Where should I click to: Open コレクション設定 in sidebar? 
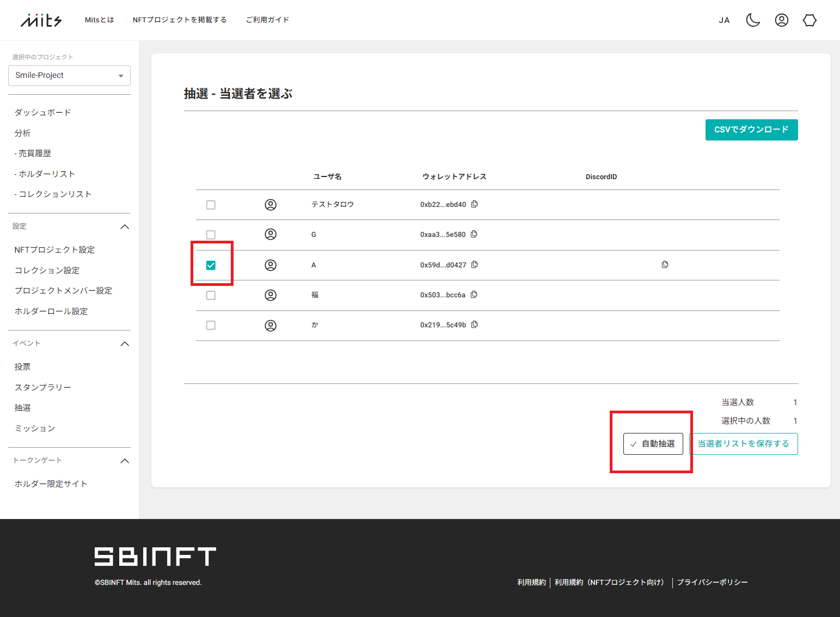tap(47, 270)
